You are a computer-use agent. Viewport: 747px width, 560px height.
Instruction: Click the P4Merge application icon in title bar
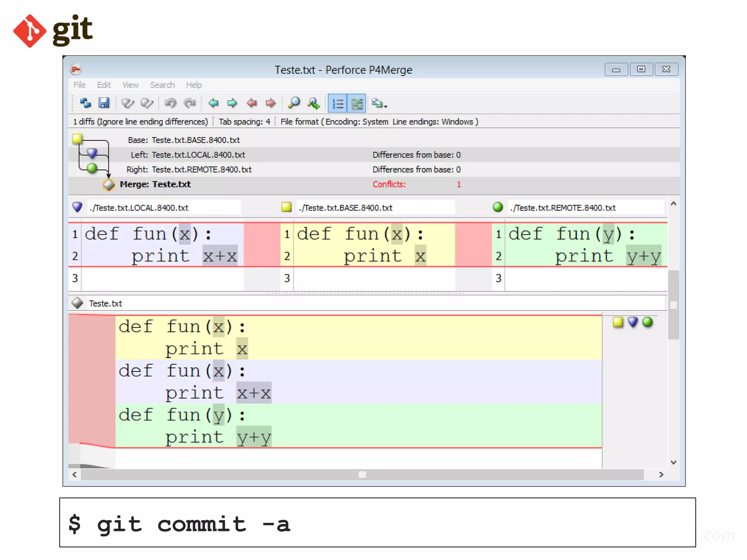(x=76, y=69)
